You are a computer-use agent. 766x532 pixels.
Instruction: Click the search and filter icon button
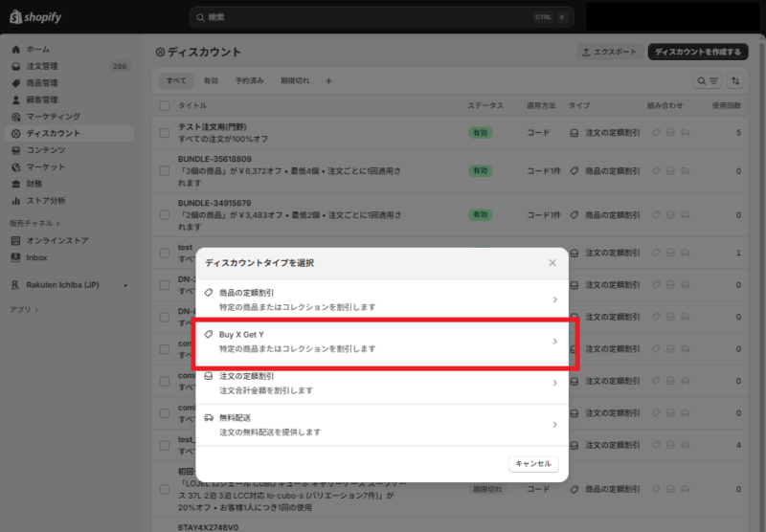[x=708, y=81]
